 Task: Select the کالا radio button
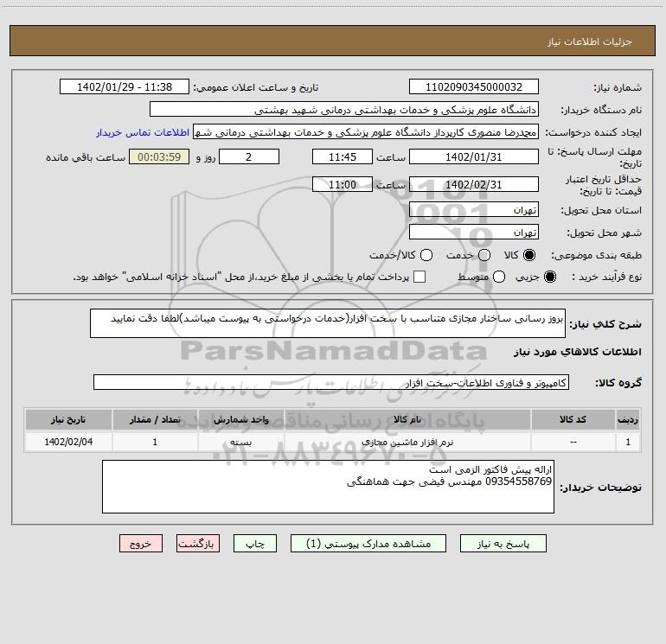[529, 255]
